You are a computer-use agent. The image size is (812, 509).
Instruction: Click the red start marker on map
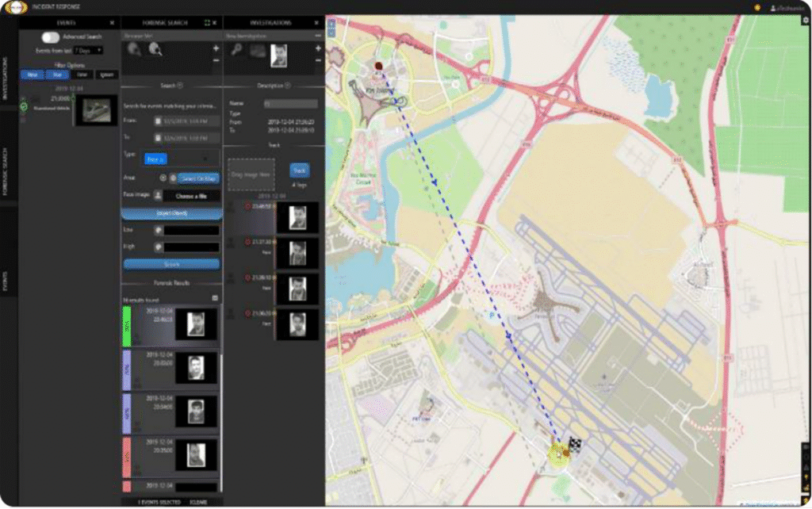(x=378, y=67)
